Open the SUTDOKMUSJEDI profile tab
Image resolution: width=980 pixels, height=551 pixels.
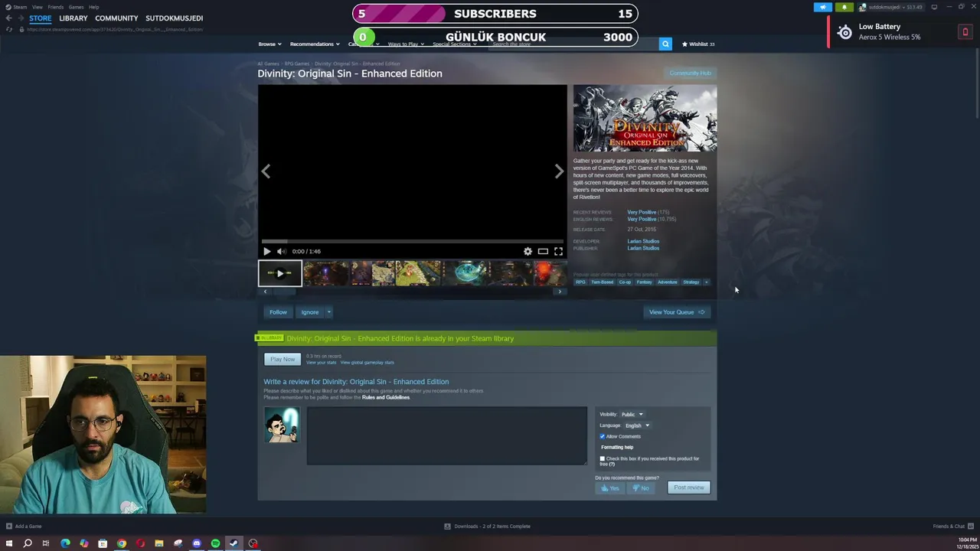point(175,18)
